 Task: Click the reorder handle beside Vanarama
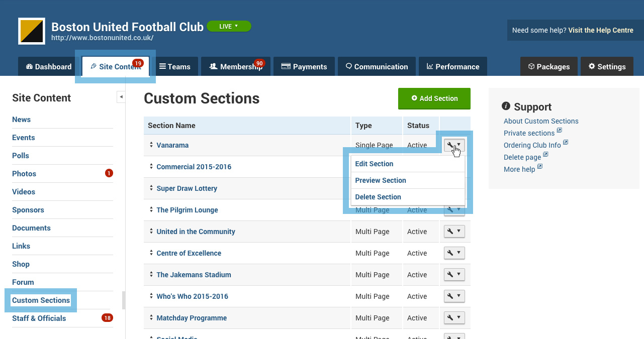pos(151,145)
